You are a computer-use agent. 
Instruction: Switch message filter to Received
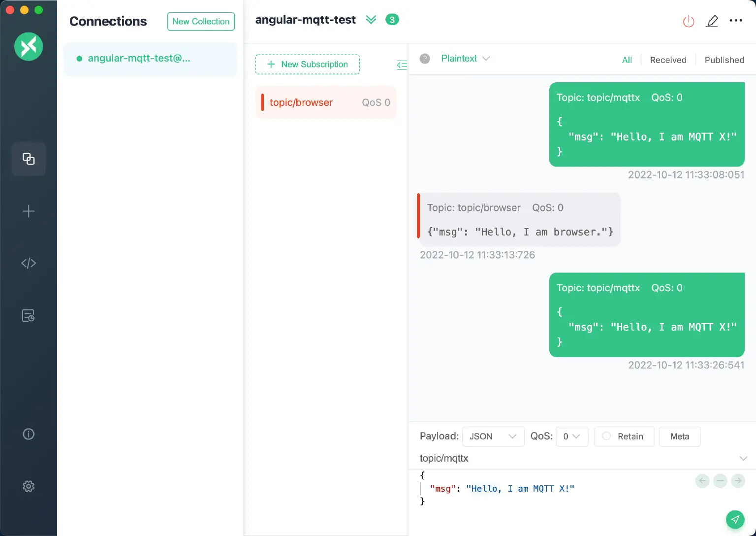pos(668,60)
